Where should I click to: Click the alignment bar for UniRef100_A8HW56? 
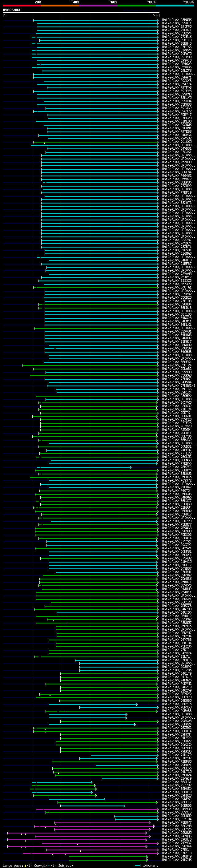(x=96, y=20)
